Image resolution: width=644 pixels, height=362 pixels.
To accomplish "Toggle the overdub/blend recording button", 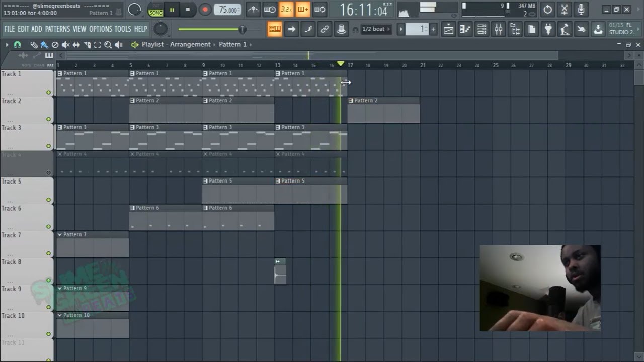I will coord(303,9).
